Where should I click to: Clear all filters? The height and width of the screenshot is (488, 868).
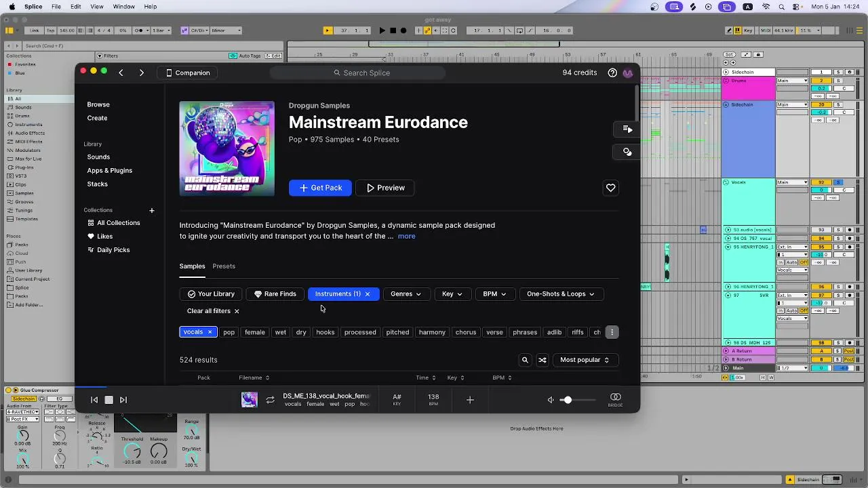[213, 311]
